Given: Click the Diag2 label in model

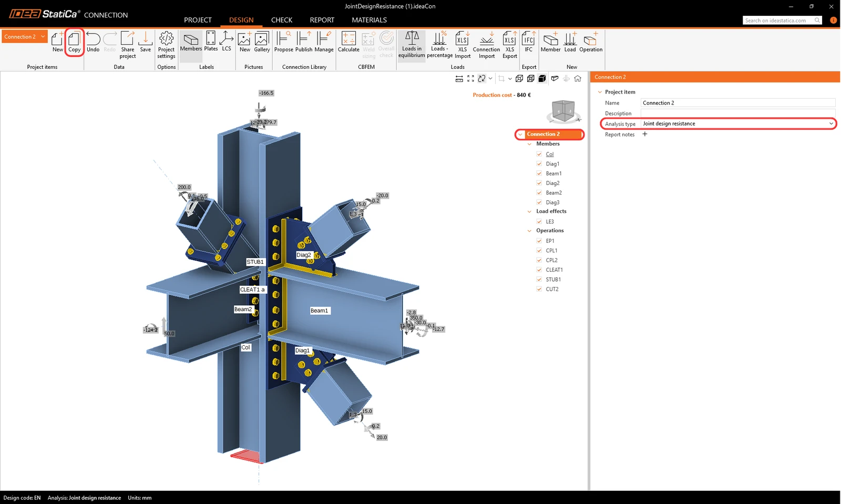Looking at the screenshot, I should tap(303, 255).
